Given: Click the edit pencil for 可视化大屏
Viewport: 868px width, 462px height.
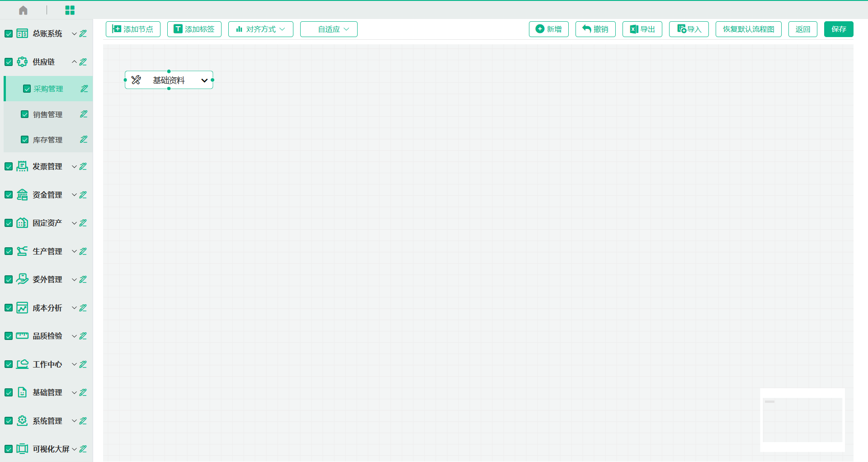Looking at the screenshot, I should click(83, 449).
